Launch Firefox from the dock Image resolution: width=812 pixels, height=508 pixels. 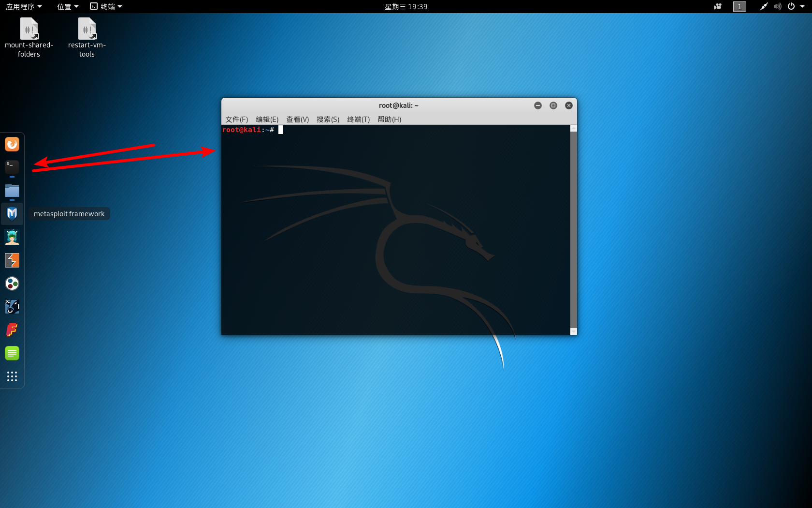[12, 144]
